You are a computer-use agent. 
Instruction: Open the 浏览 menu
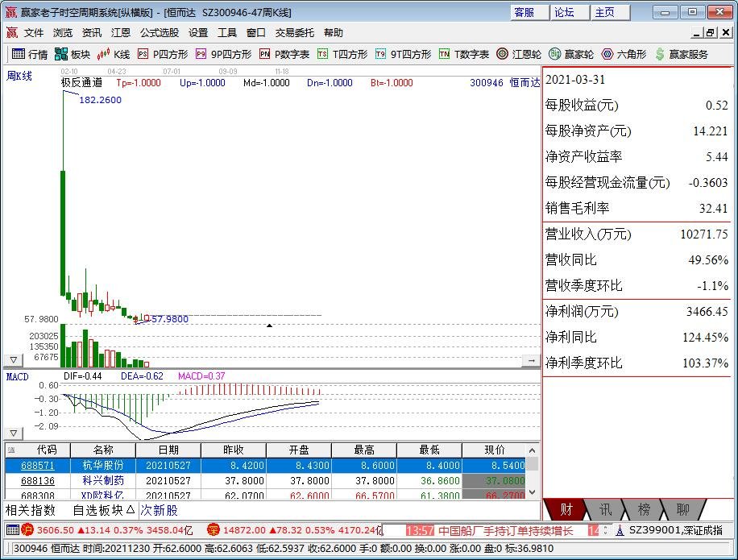click(63, 32)
